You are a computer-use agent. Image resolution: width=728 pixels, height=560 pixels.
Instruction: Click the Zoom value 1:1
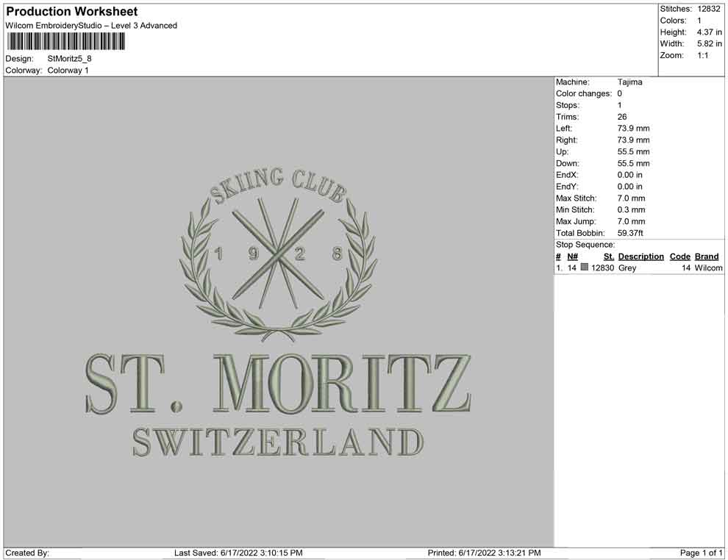[x=702, y=55]
